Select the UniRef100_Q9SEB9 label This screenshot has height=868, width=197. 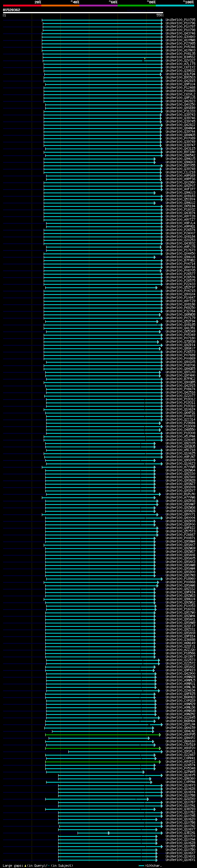click(180, 108)
